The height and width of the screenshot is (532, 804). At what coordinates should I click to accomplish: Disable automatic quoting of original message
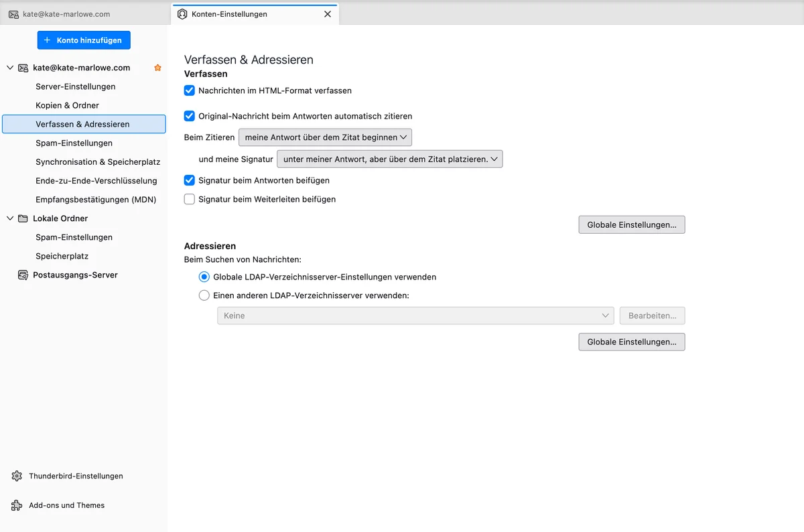pyautogui.click(x=190, y=116)
